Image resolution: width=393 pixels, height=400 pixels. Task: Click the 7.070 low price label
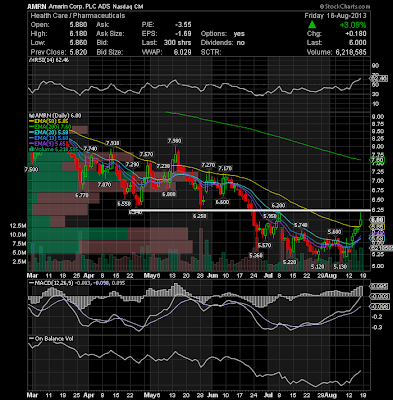pyautogui.click(x=104, y=184)
